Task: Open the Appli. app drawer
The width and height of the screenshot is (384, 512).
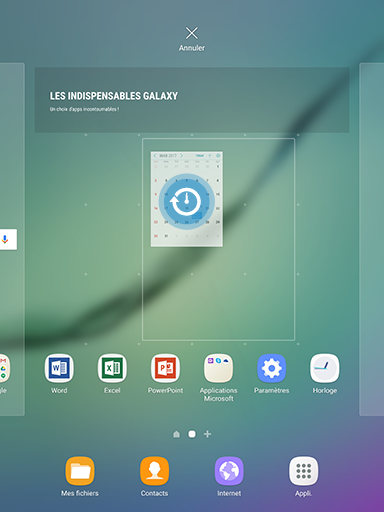Action: click(x=303, y=471)
